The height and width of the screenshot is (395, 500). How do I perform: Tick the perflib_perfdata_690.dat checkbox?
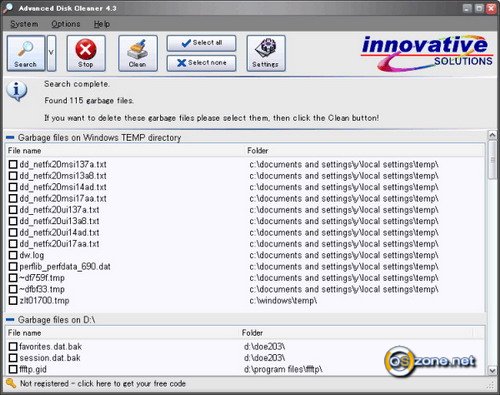pyautogui.click(x=13, y=266)
